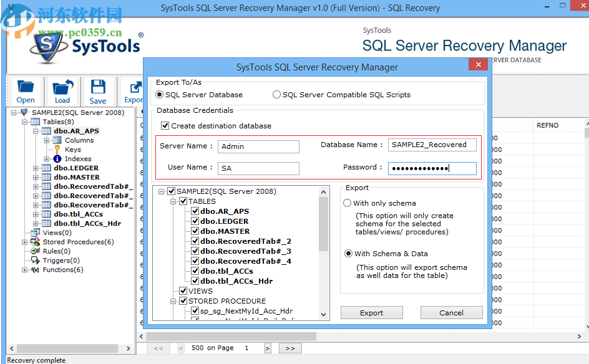Click the Export button
The width and height of the screenshot is (589, 364).
coord(371,312)
